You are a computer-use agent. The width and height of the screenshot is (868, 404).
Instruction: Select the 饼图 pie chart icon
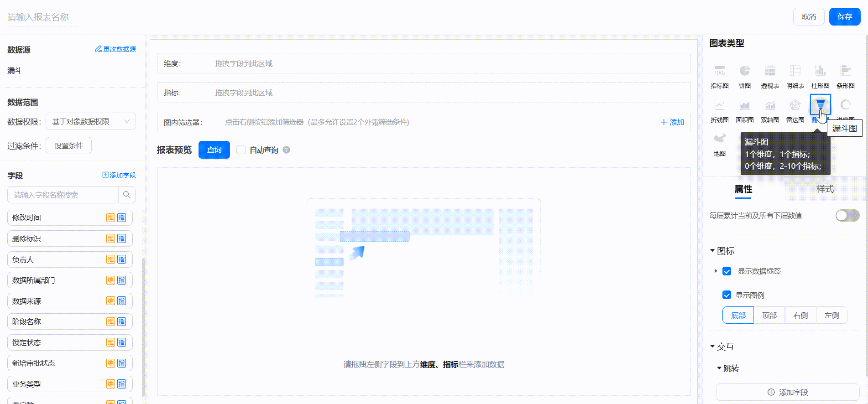click(x=745, y=71)
